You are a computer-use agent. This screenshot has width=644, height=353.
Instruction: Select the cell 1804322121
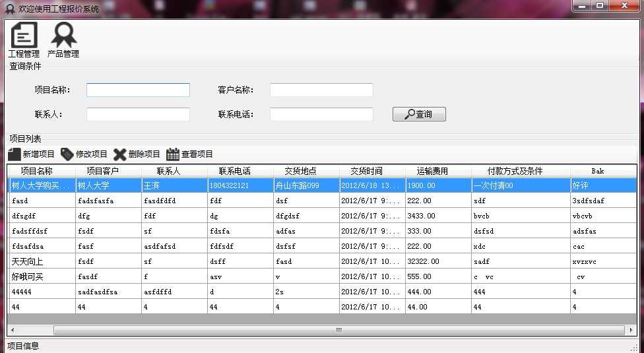pyautogui.click(x=241, y=185)
